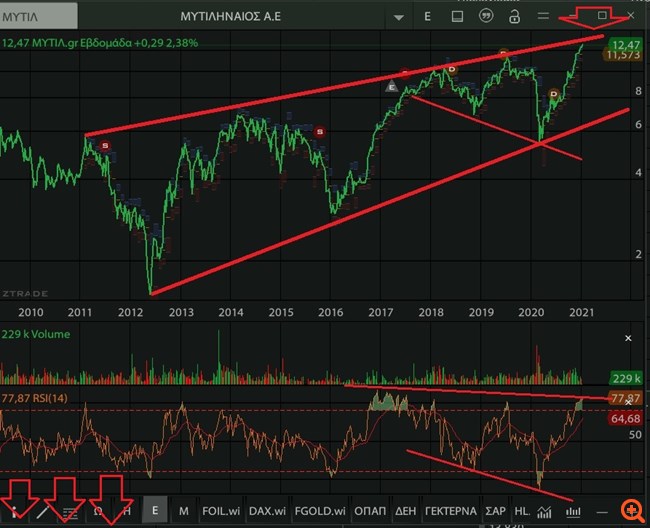This screenshot has width=650, height=528.
Task: Open the lock icon in the header
Action: 514,17
